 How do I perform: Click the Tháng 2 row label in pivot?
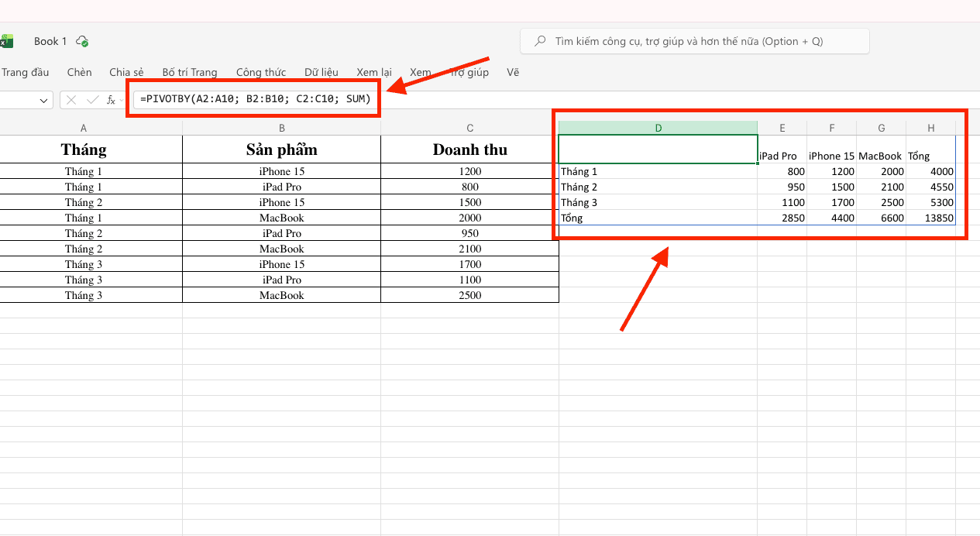pos(658,187)
